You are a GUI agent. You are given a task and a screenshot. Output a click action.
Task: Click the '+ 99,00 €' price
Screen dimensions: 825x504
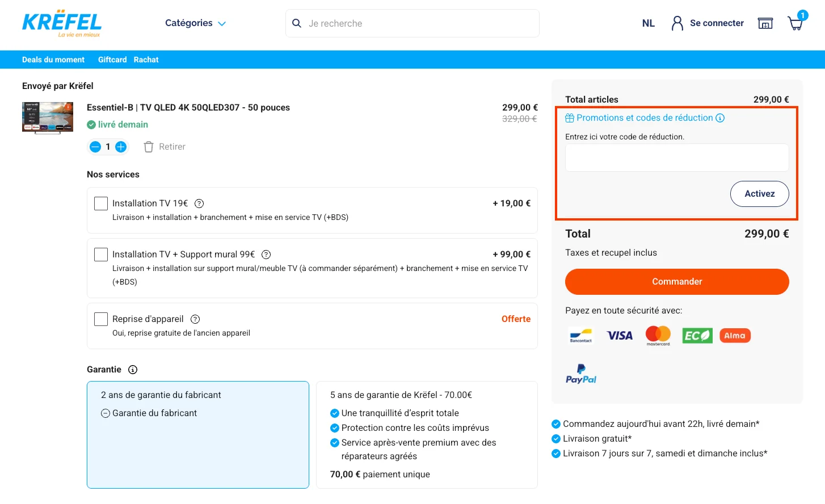[512, 255]
